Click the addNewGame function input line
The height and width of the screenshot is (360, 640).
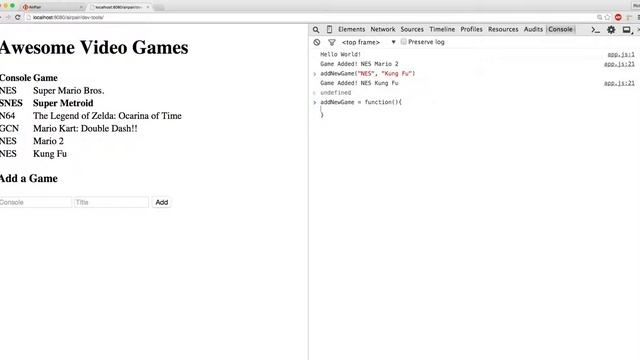pyautogui.click(x=361, y=102)
